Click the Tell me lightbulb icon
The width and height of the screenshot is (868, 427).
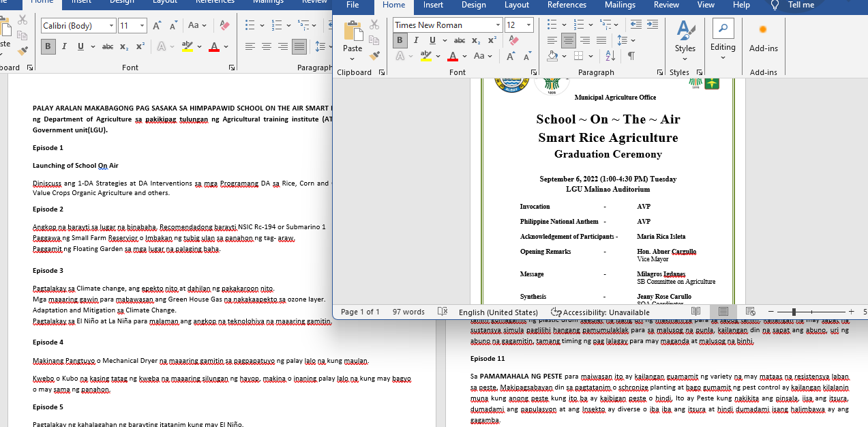click(775, 5)
